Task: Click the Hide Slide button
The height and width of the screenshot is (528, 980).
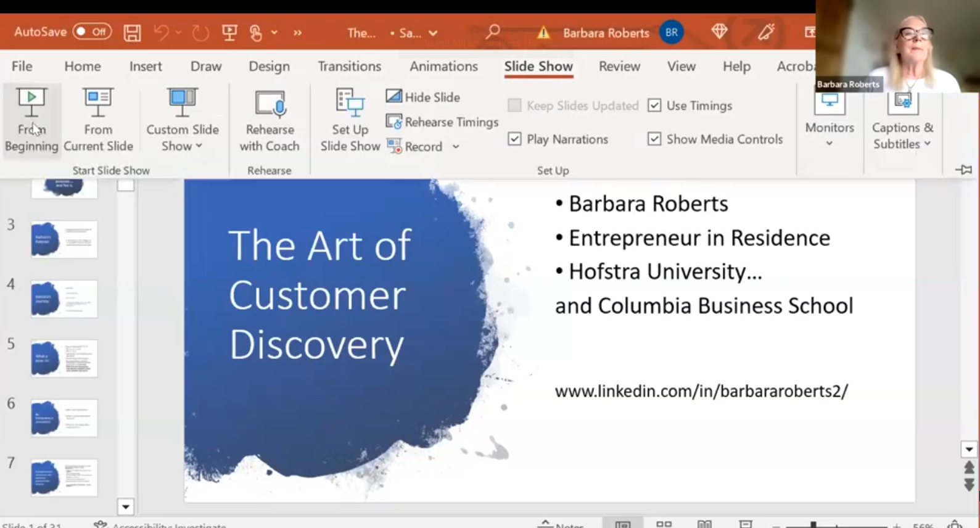Action: tap(423, 97)
